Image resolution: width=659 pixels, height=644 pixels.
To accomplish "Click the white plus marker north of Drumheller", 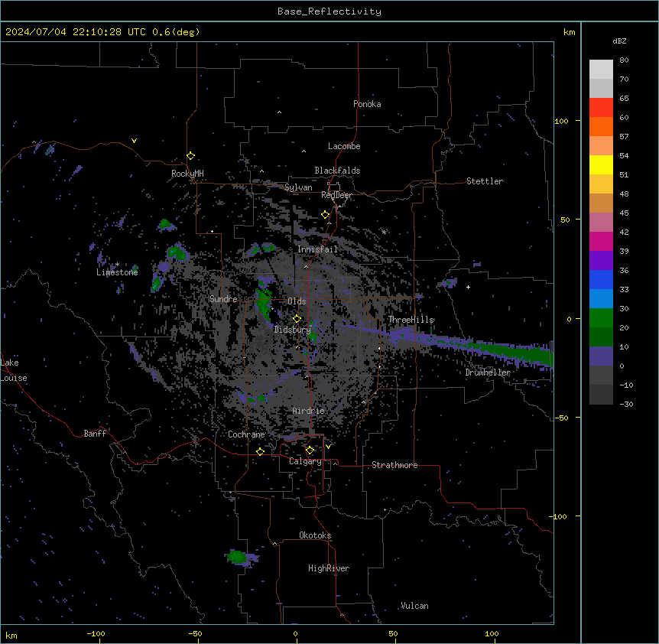I will [468, 287].
